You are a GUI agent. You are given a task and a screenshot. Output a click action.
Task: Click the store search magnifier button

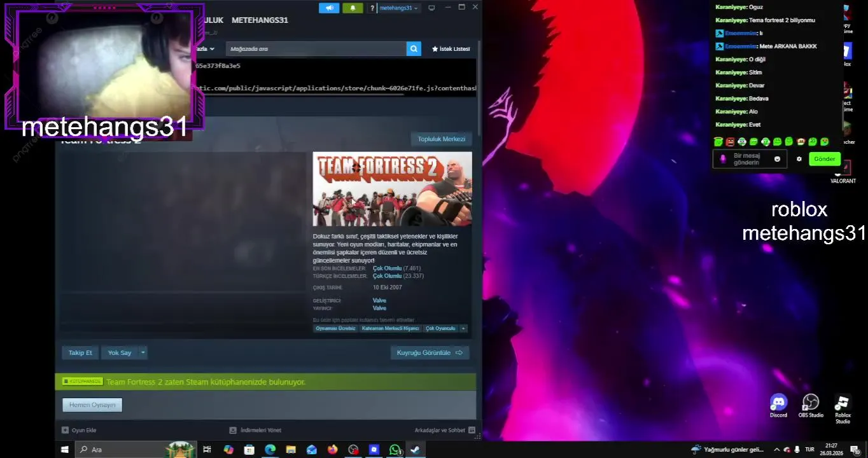pos(414,48)
